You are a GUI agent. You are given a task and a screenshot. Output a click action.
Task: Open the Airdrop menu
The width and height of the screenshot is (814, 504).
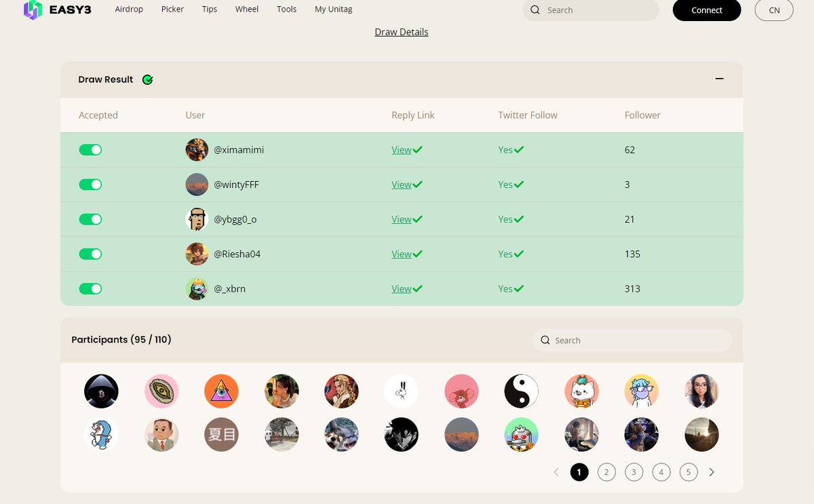[x=129, y=9]
